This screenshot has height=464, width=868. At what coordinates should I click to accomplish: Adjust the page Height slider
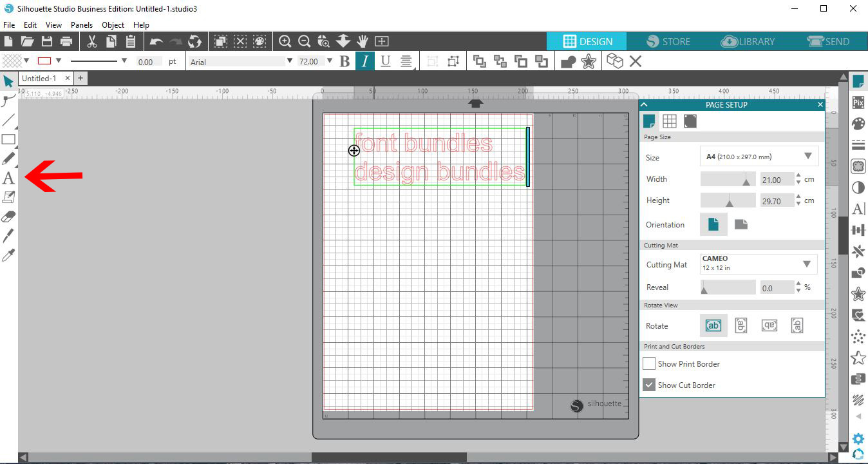click(728, 201)
